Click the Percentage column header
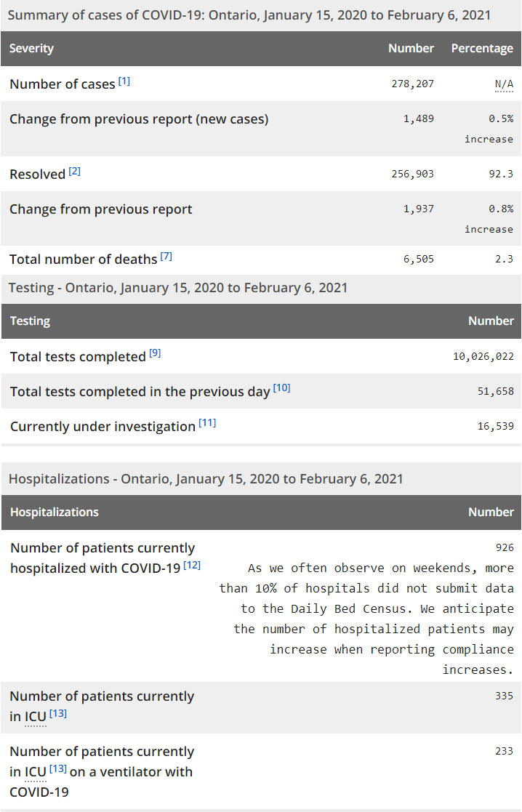 [x=482, y=49]
